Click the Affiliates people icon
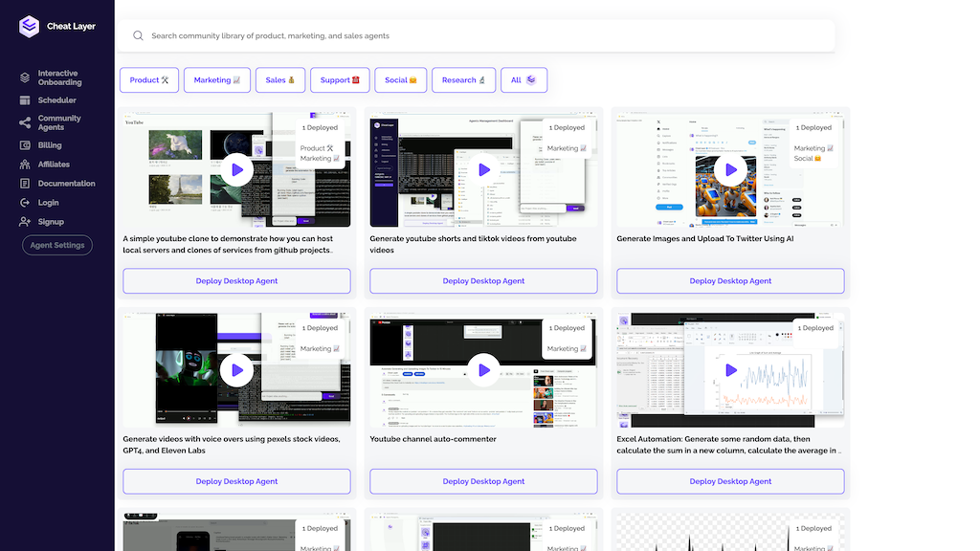Image resolution: width=980 pixels, height=551 pixels. [x=26, y=165]
